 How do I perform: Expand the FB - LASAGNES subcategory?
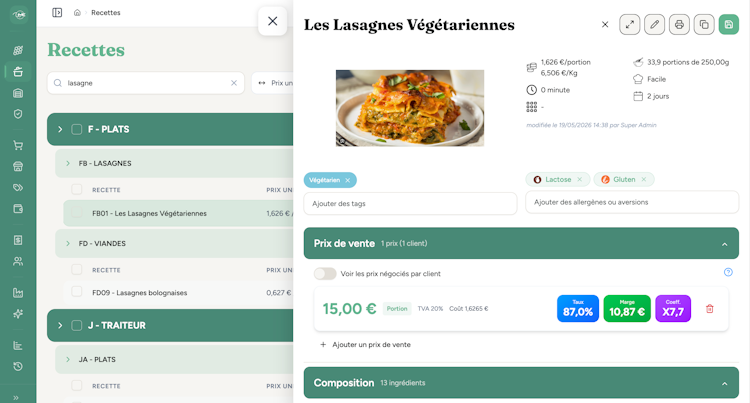pyautogui.click(x=68, y=163)
